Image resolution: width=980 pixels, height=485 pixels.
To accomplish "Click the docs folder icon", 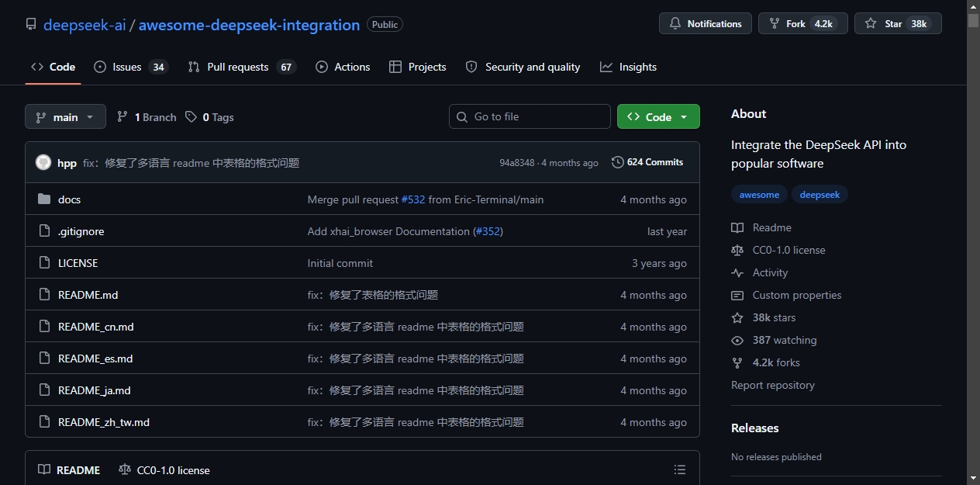I will coord(44,199).
